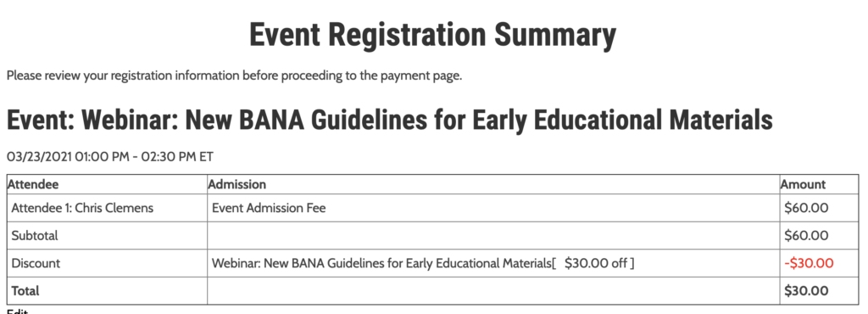Click the Admission column header
Viewport: 868px width, 314px height.
pyautogui.click(x=237, y=184)
